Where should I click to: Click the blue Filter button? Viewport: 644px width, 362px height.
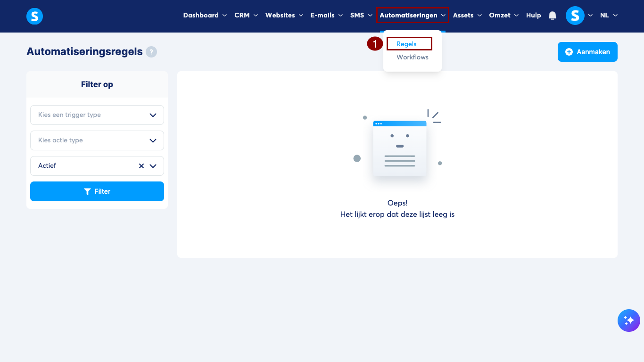[x=97, y=191]
